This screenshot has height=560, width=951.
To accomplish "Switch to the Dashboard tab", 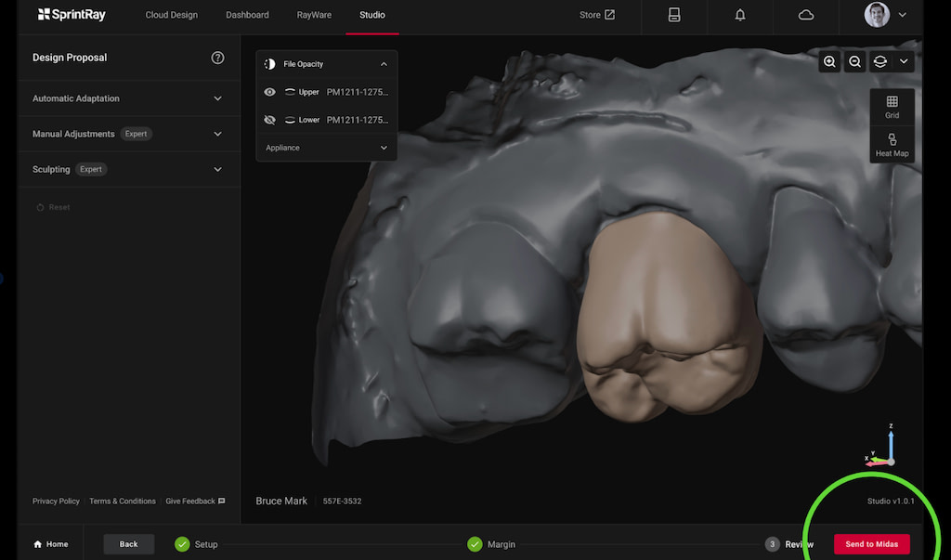I will [247, 15].
